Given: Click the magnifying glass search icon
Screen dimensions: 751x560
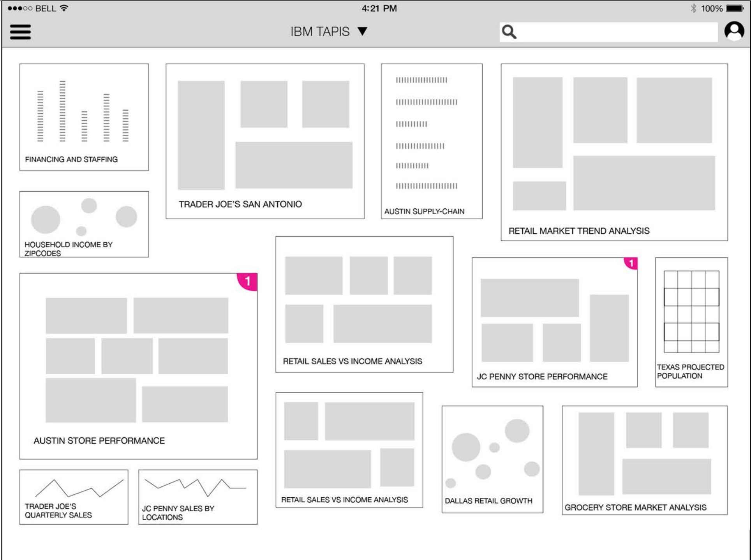Looking at the screenshot, I should click(509, 32).
